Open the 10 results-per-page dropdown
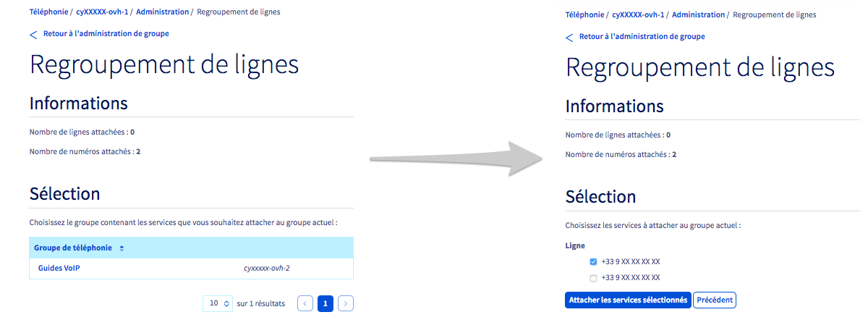 coord(218,303)
